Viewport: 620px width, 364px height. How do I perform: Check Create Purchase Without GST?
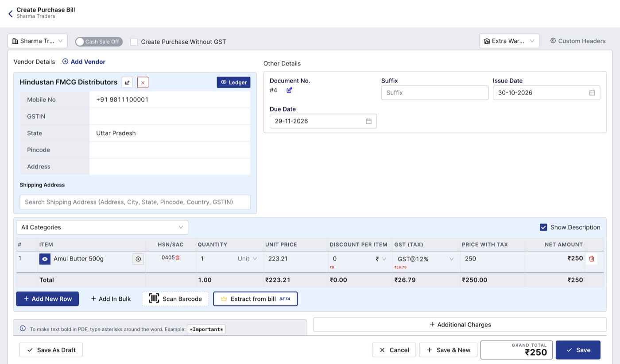pyautogui.click(x=134, y=42)
